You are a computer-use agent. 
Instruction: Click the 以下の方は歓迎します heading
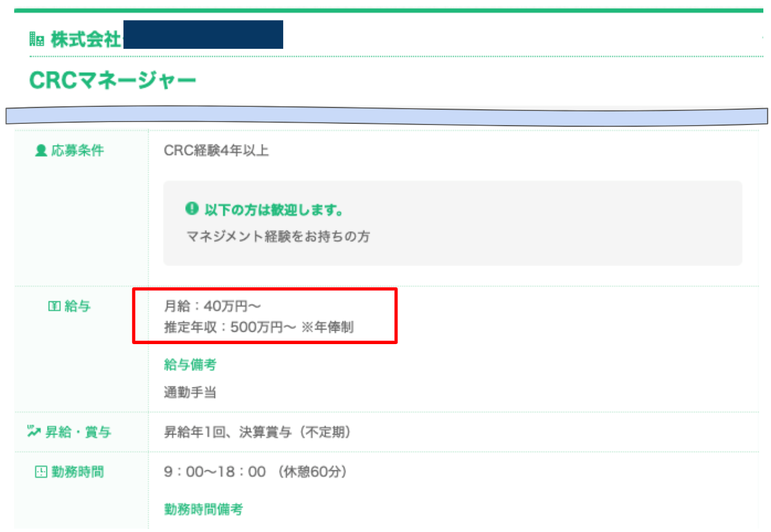tap(273, 210)
